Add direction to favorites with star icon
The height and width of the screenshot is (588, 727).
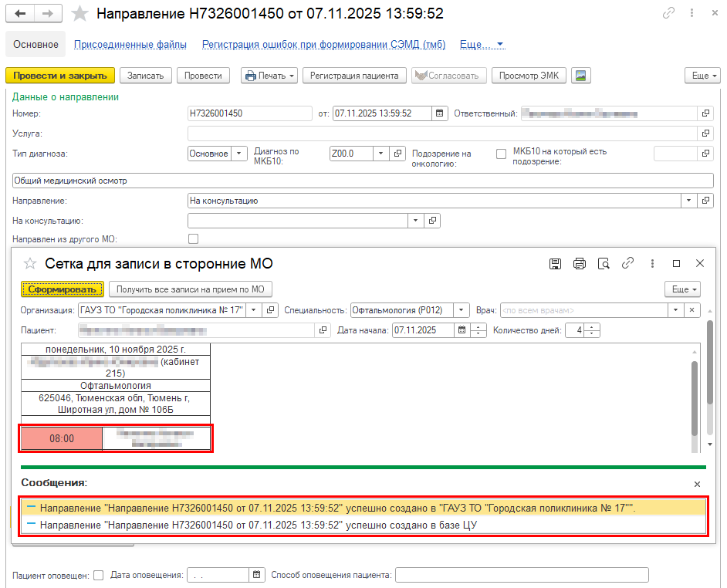tap(79, 14)
